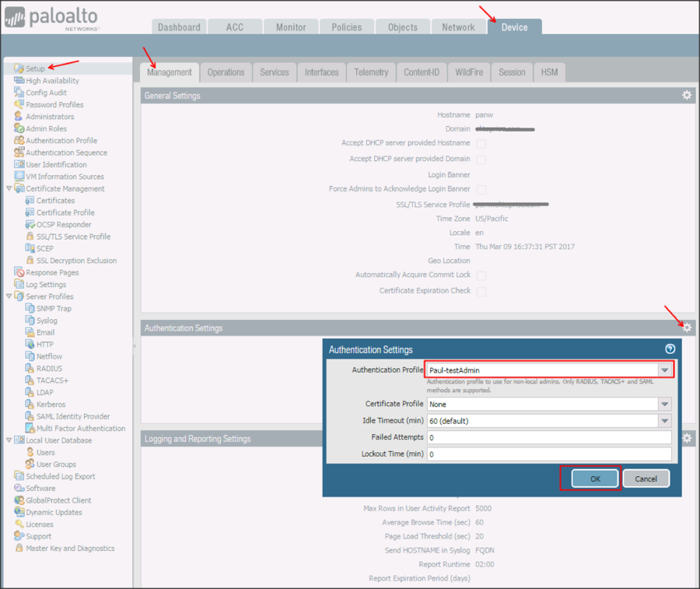Go to Master Key and Diagnostics
The width and height of the screenshot is (700, 589).
click(70, 549)
